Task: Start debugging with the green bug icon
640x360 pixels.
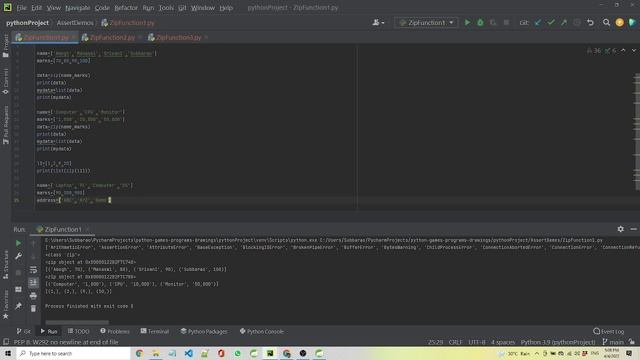Action: 480,22
